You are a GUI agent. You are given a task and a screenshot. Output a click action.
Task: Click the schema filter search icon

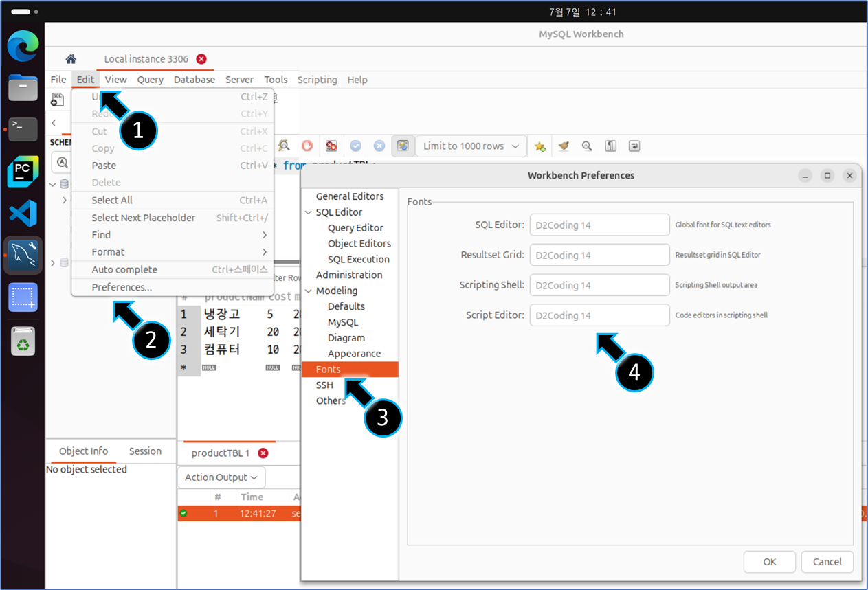coord(63,162)
